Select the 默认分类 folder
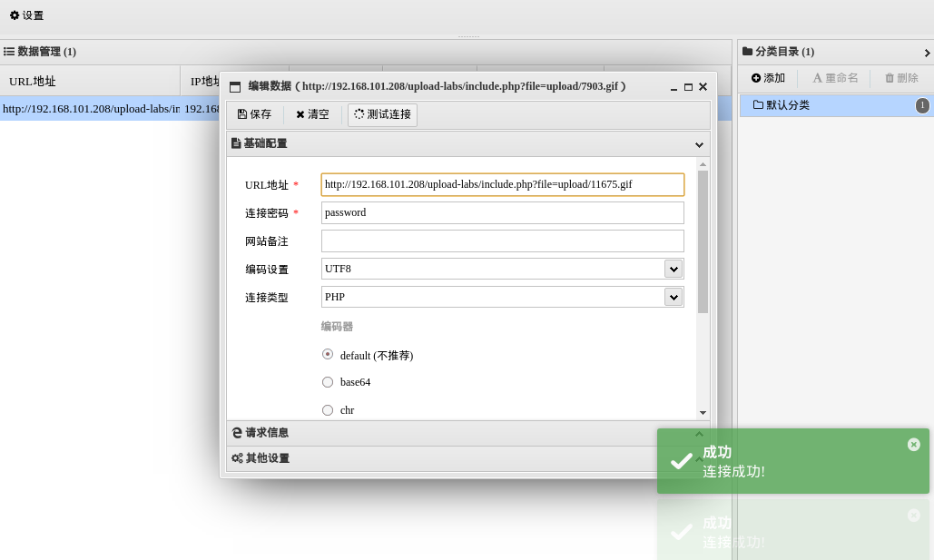The width and height of the screenshot is (934, 560). (836, 105)
